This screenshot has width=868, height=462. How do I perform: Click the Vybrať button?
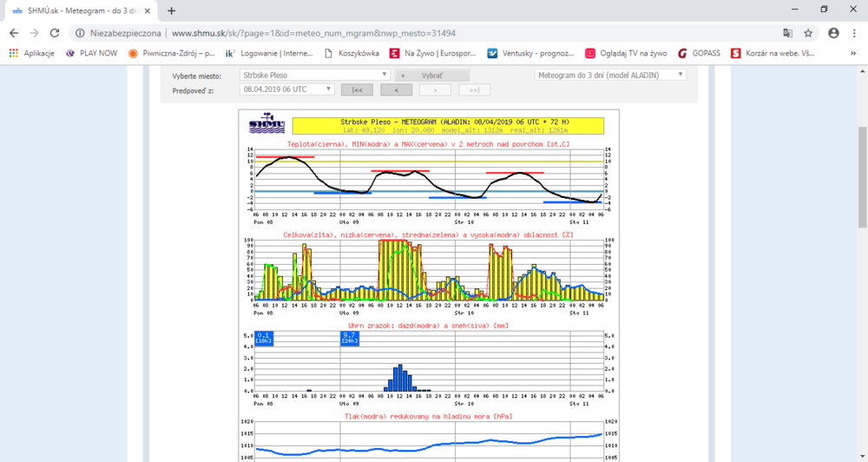pyautogui.click(x=432, y=76)
